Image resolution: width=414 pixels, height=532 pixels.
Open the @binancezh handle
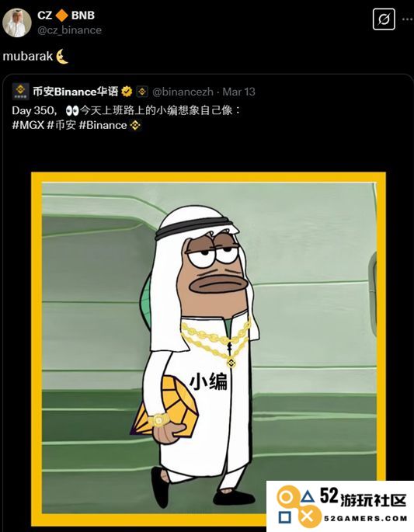click(x=183, y=92)
